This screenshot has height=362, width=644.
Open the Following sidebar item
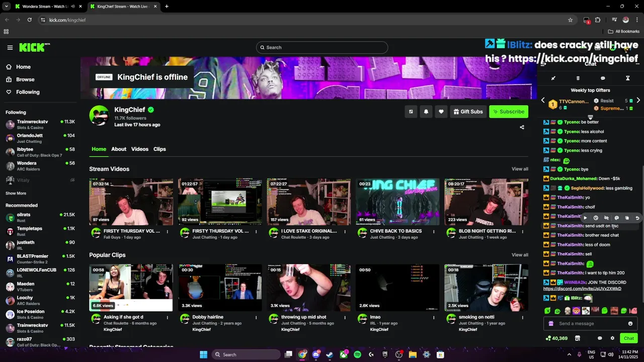click(23, 92)
